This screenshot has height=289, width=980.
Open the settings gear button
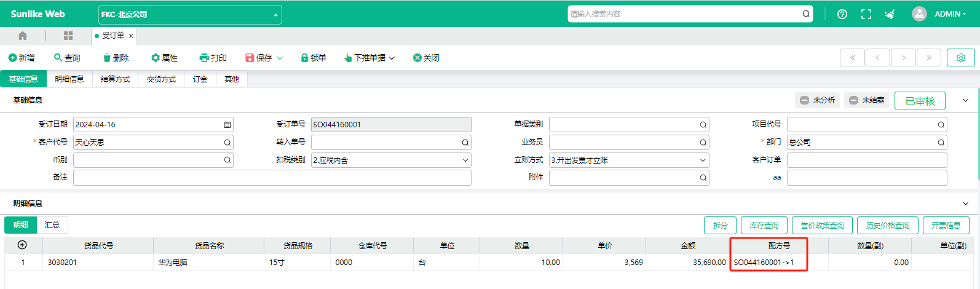(x=961, y=58)
